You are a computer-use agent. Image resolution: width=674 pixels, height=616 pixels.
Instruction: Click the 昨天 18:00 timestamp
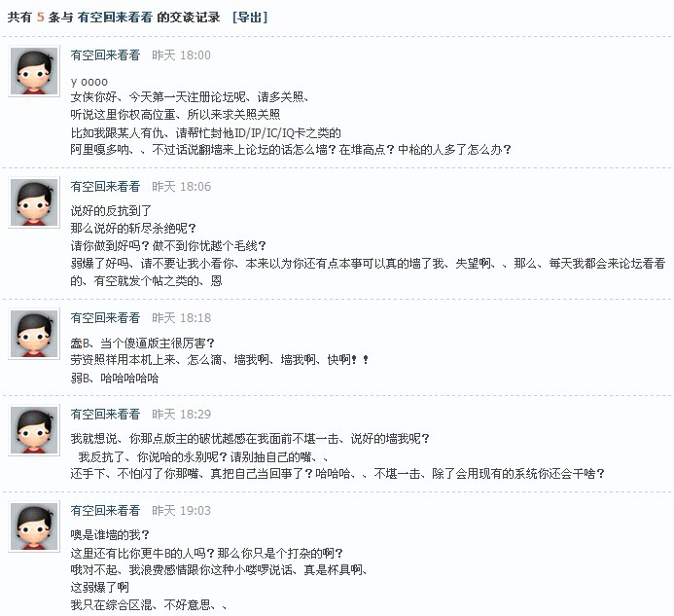coord(181,55)
